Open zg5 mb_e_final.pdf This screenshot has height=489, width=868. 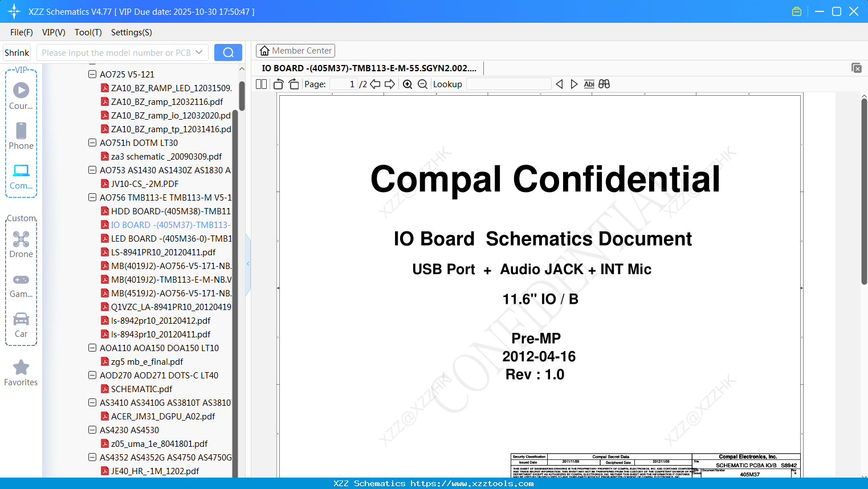[x=147, y=361]
